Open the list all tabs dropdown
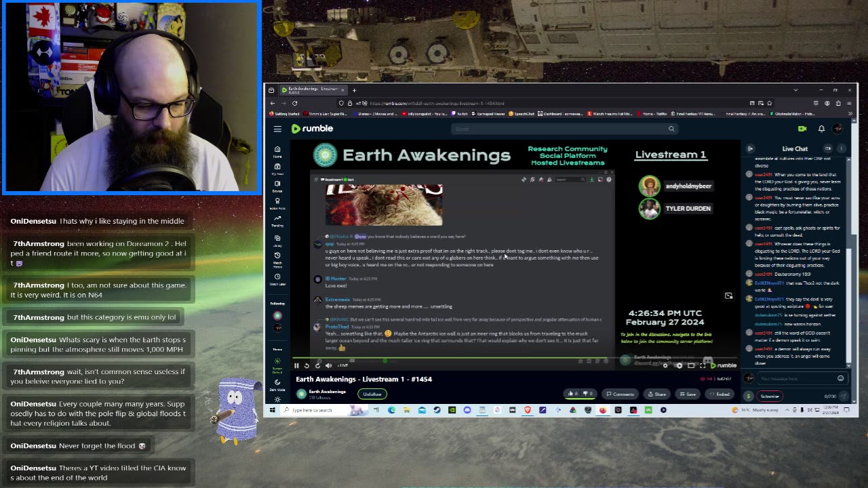The height and width of the screenshot is (488, 868). click(x=795, y=89)
